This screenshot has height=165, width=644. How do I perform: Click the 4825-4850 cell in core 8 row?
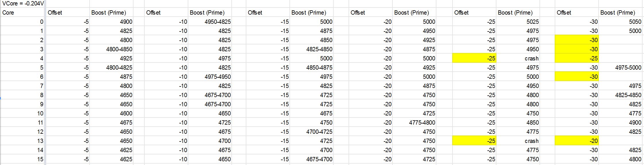coord(620,95)
